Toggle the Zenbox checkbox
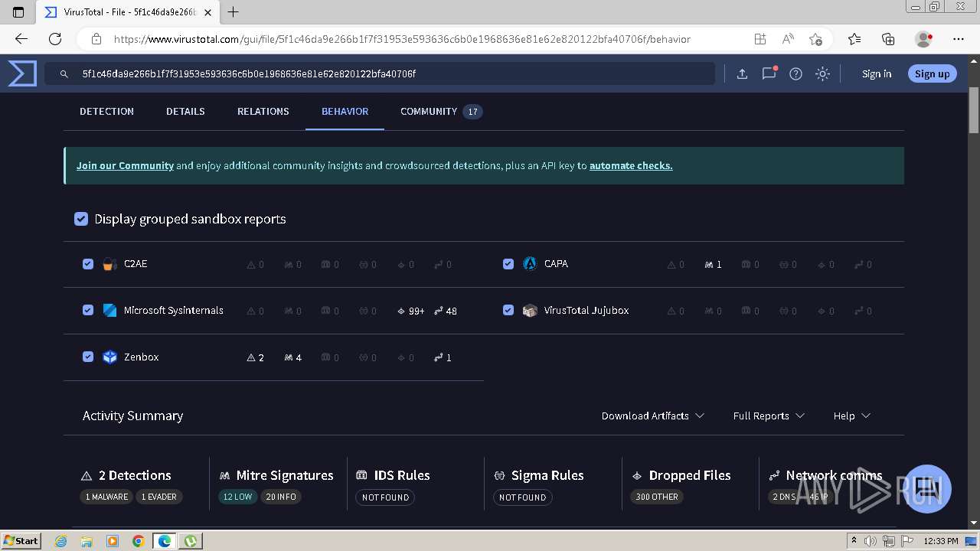 click(x=88, y=357)
